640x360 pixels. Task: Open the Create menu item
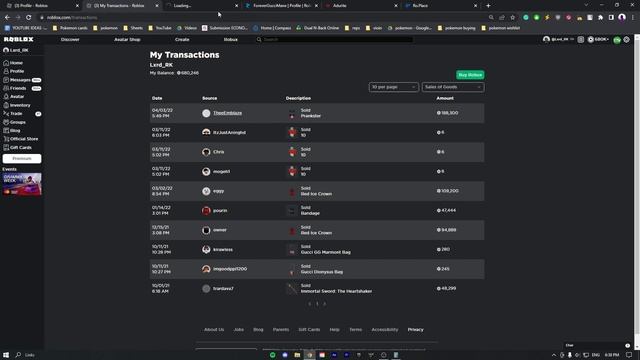click(x=182, y=40)
